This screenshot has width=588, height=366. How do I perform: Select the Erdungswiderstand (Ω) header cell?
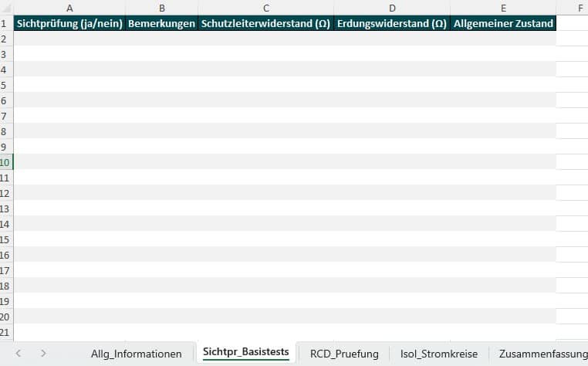pos(391,24)
